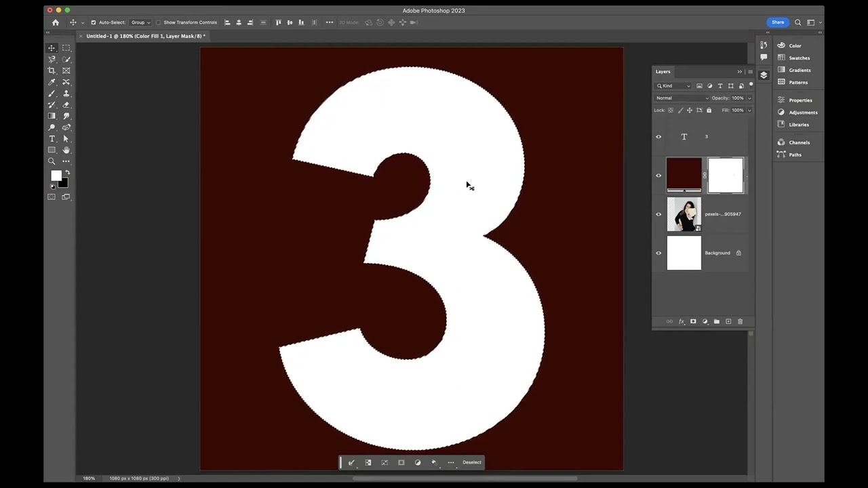868x488 pixels.
Task: Select the Dodge tool
Action: pos(52,127)
